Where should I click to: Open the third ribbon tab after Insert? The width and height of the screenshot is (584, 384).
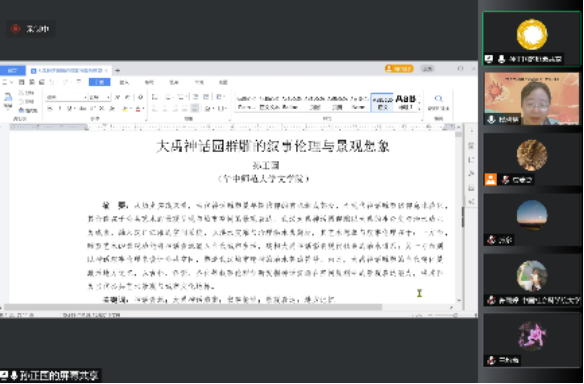point(149,82)
